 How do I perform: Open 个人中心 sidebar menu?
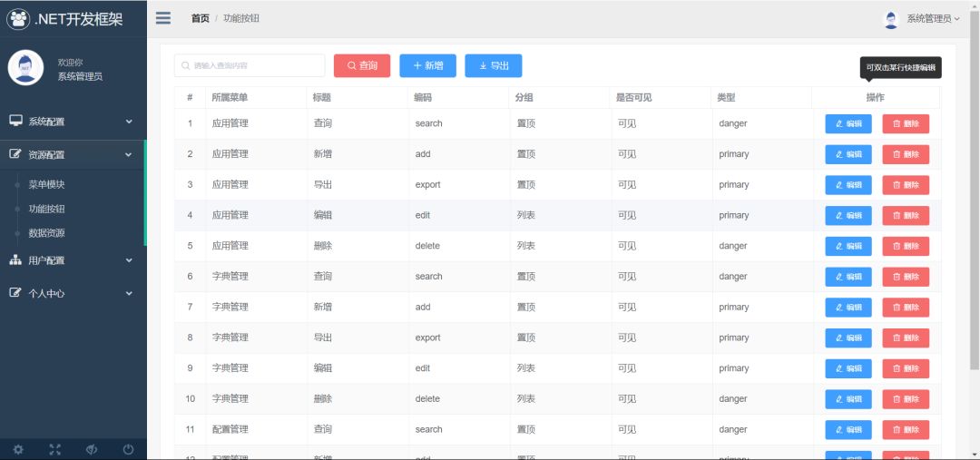73,293
